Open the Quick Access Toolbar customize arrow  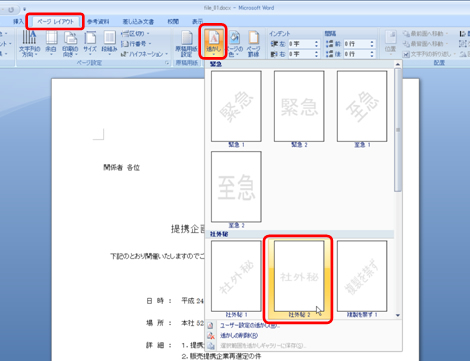coord(24,9)
